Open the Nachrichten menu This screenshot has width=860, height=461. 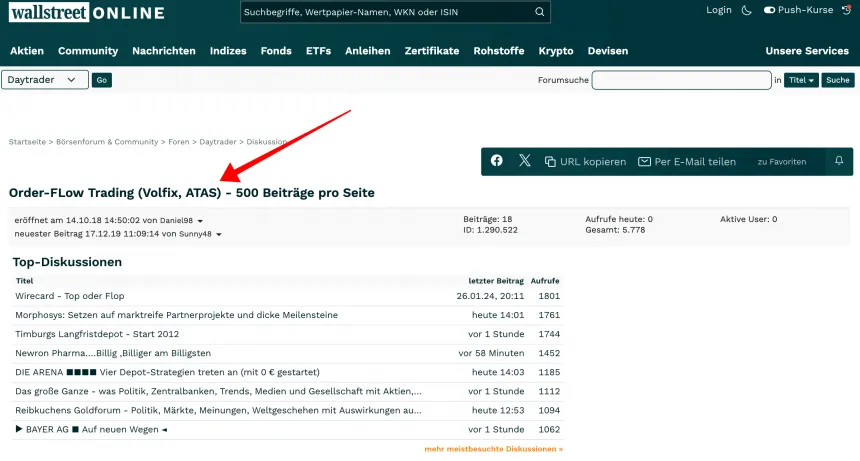pos(163,51)
